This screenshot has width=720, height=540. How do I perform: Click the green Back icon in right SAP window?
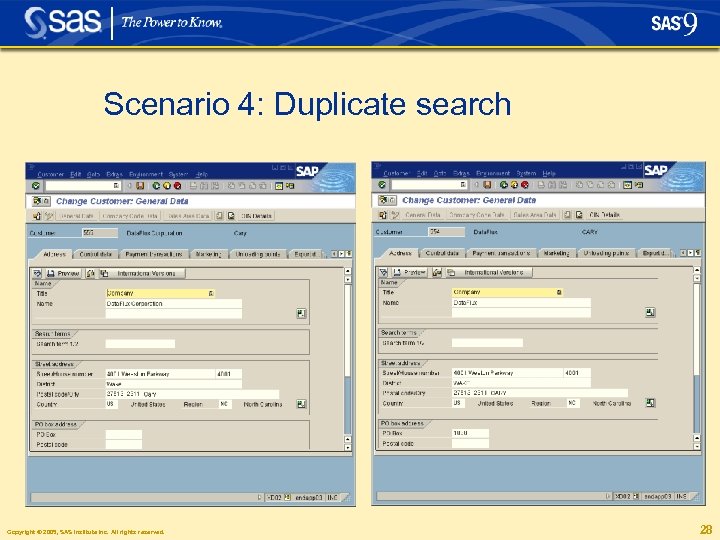(x=504, y=185)
